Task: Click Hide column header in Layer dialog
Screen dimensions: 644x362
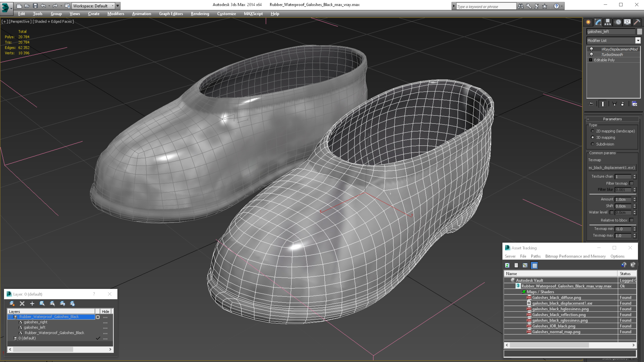Action: point(106,311)
